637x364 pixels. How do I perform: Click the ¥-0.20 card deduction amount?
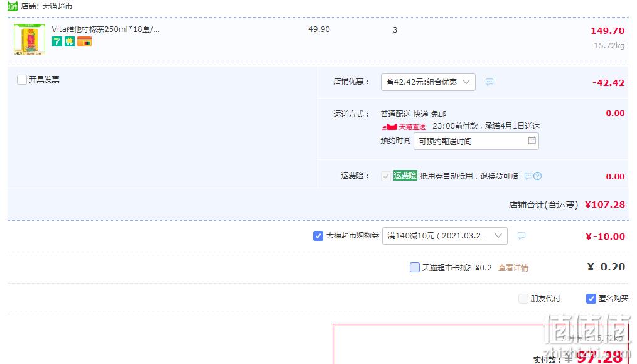[x=606, y=267]
